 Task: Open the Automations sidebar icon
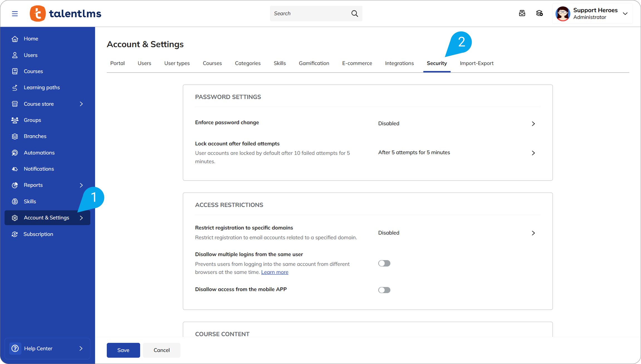(15, 153)
